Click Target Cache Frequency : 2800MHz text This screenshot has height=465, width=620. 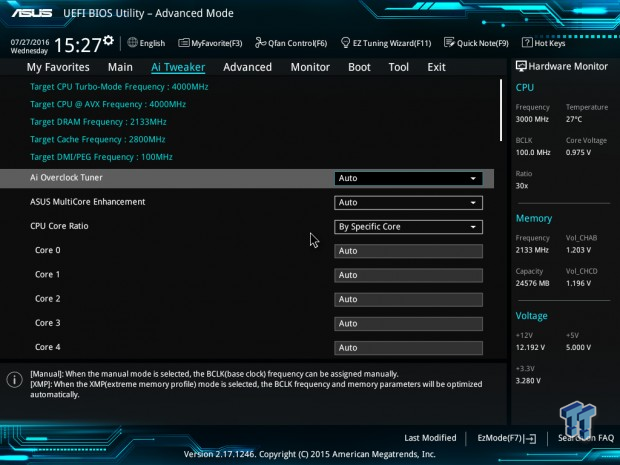(x=98, y=139)
